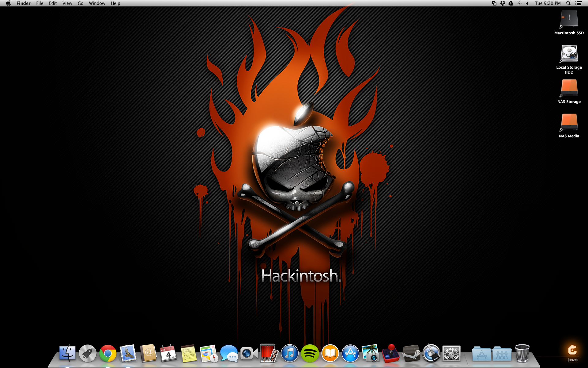Open the Stickies notes app in dock
Screen dimensions: 588x368
click(x=188, y=354)
